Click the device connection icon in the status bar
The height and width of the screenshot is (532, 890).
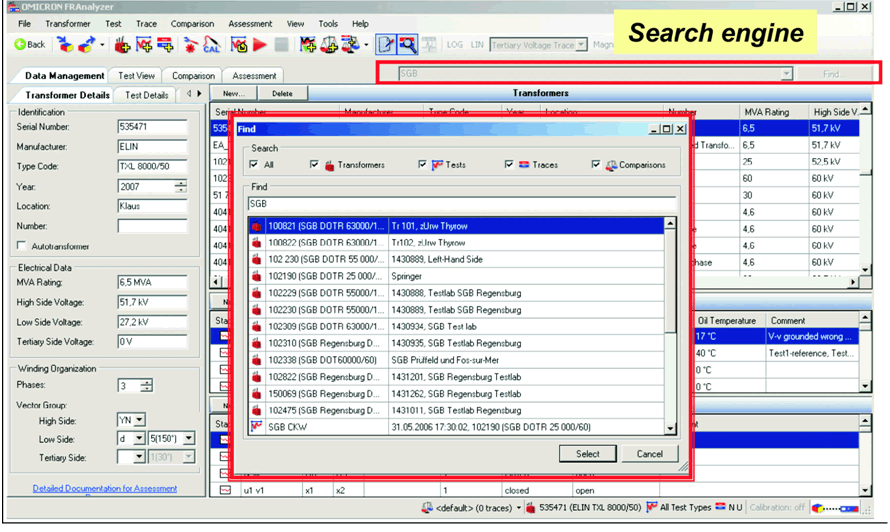pyautogui.click(x=835, y=508)
